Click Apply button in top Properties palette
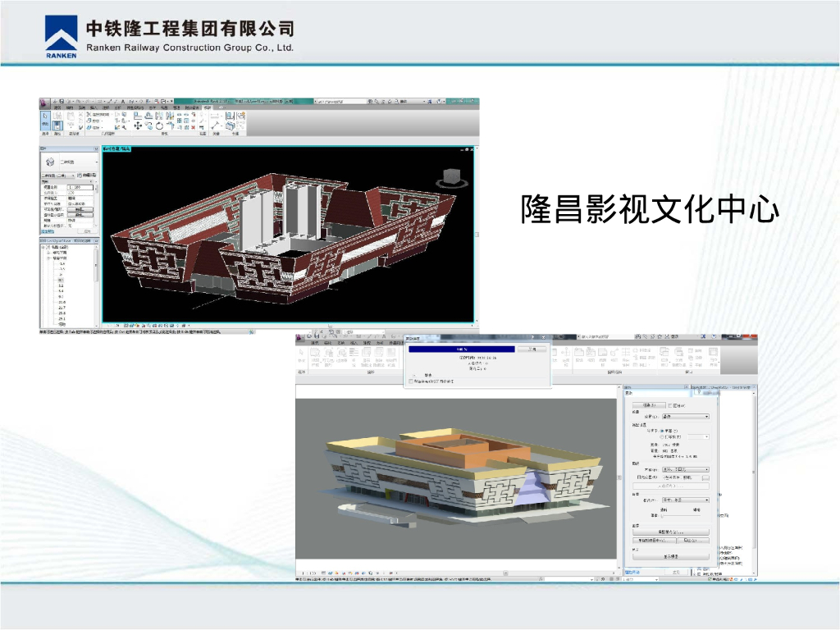Screen dimensions: 840x630 point(87,231)
